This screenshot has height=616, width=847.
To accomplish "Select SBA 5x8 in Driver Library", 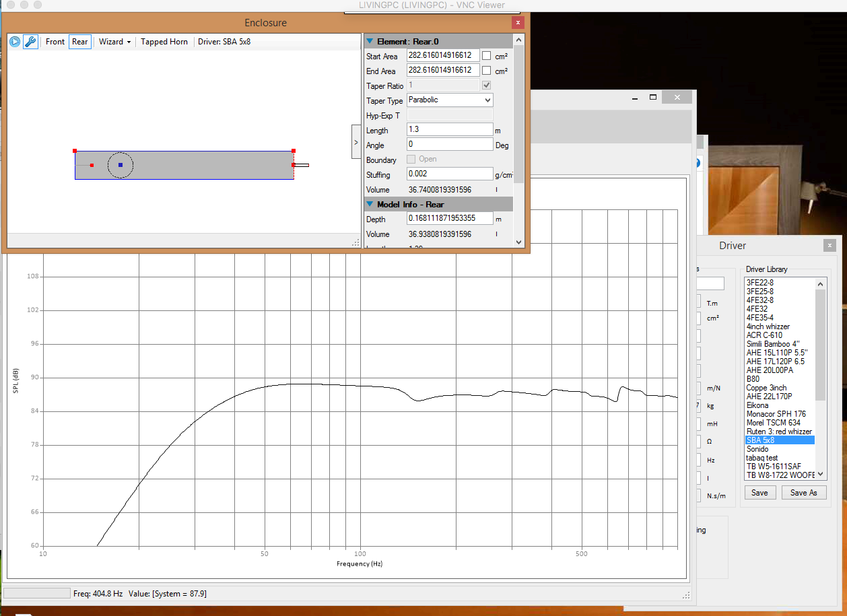I will 780,440.
